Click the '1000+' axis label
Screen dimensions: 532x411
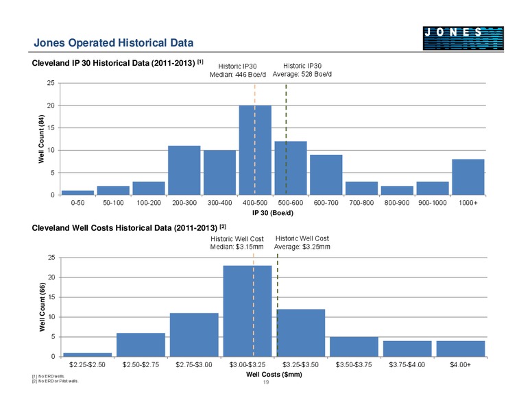point(468,203)
